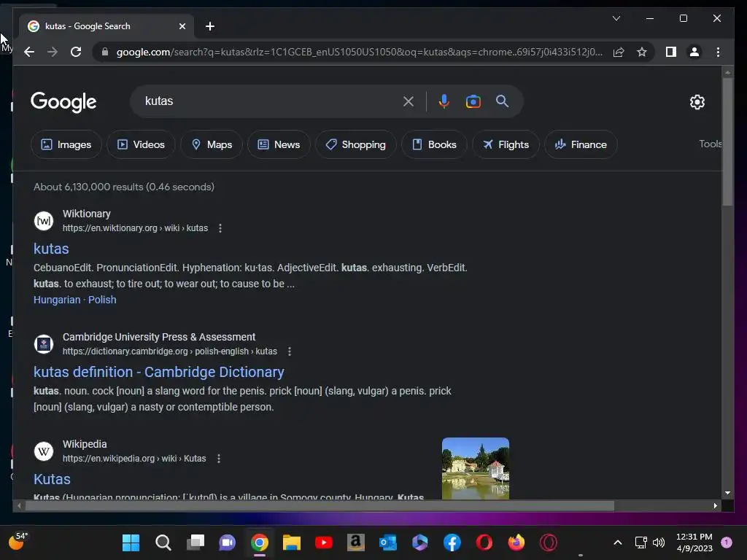747x560 pixels.
Task: Switch to the Images results tab
Action: coord(66,144)
